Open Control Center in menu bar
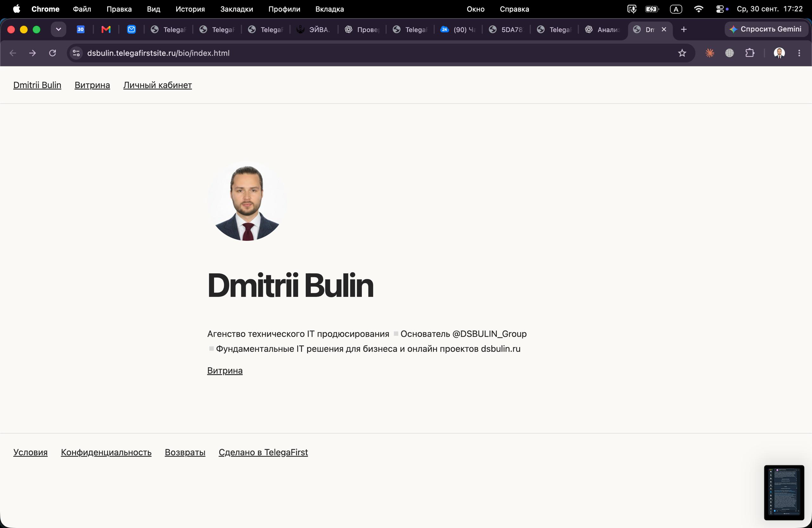The width and height of the screenshot is (812, 528). tap(720, 9)
